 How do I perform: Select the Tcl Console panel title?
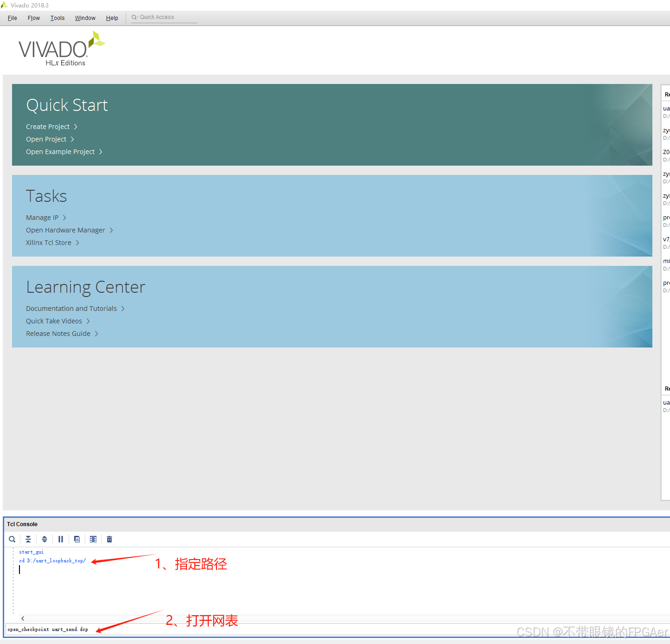coord(22,524)
